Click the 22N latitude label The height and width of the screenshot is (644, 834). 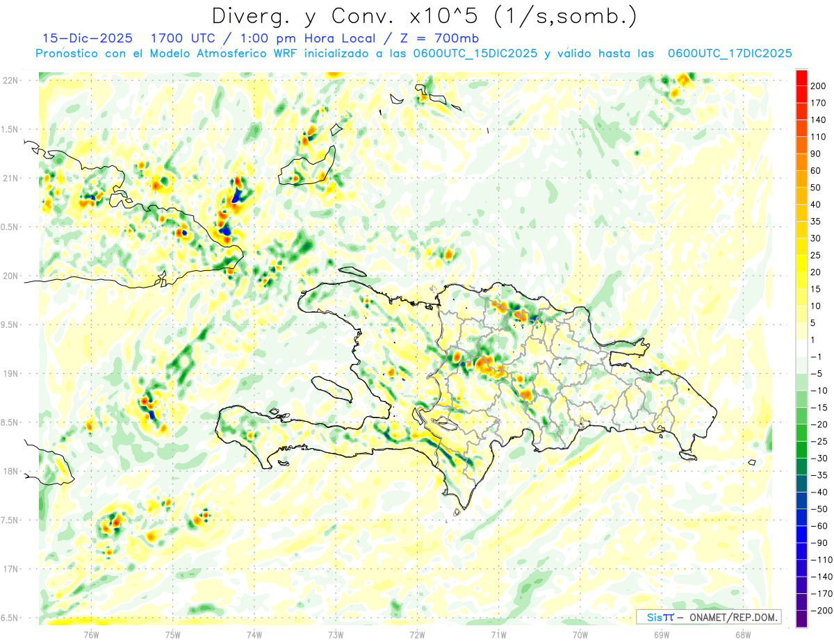coord(10,81)
